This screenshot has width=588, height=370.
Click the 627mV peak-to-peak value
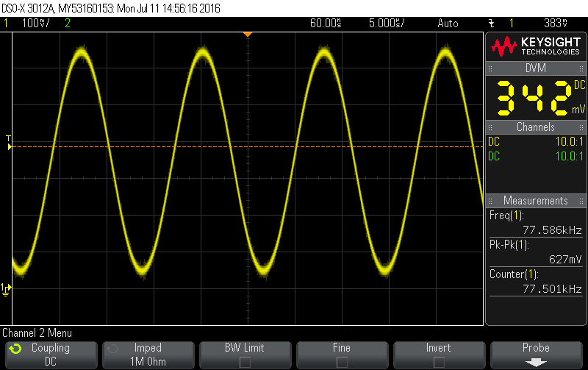(565, 260)
